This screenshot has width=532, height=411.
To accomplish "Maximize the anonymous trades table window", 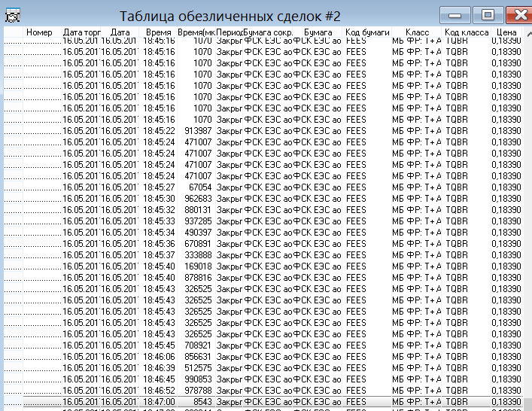I will pos(488,14).
